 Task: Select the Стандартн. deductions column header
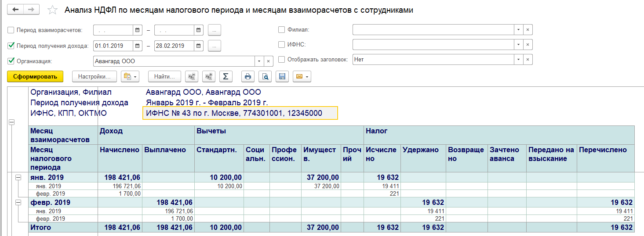219,158
